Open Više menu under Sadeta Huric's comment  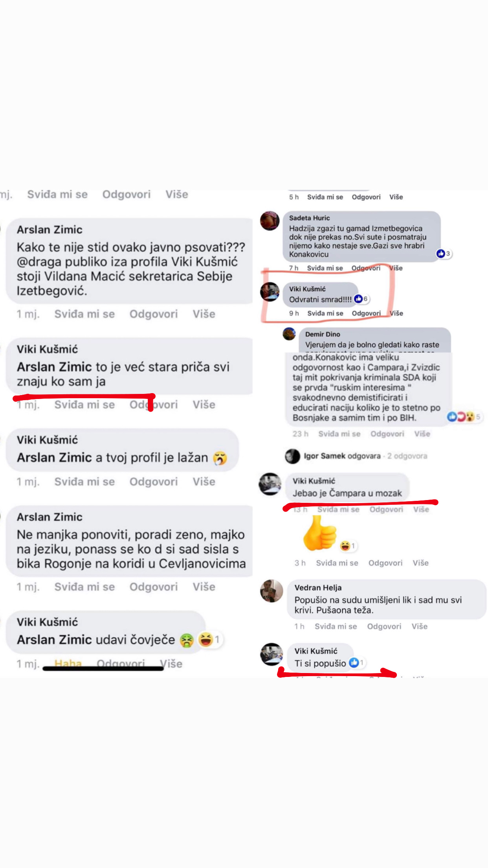pos(396,268)
